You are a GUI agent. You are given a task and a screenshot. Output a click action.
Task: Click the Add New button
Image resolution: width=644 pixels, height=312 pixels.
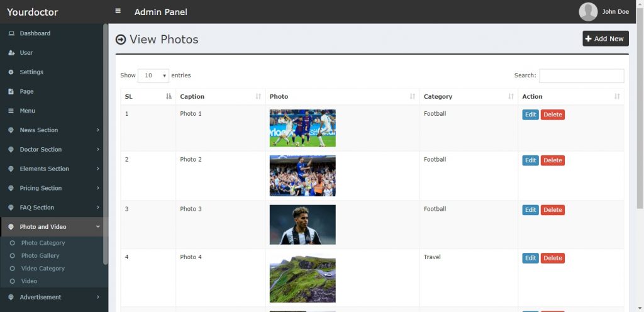tap(606, 38)
